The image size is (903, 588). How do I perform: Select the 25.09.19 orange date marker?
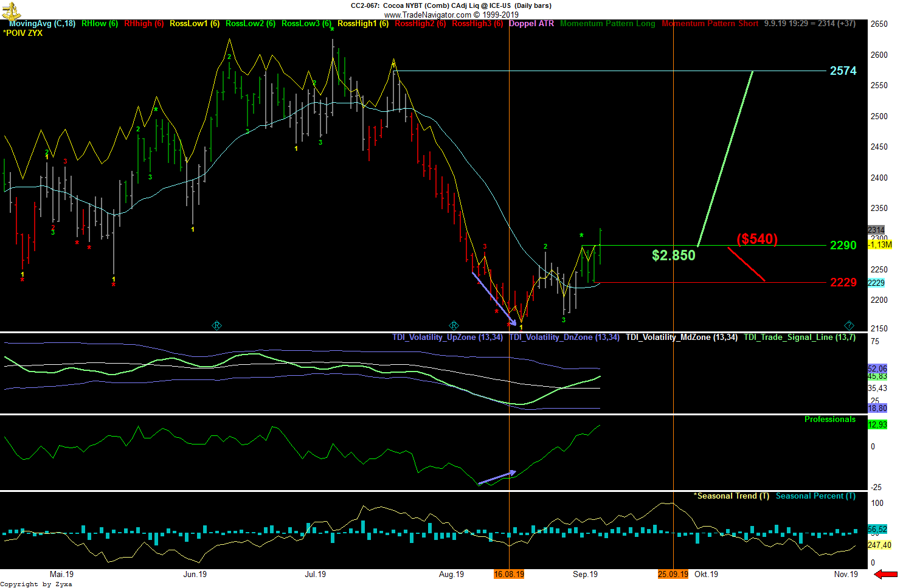click(x=673, y=574)
